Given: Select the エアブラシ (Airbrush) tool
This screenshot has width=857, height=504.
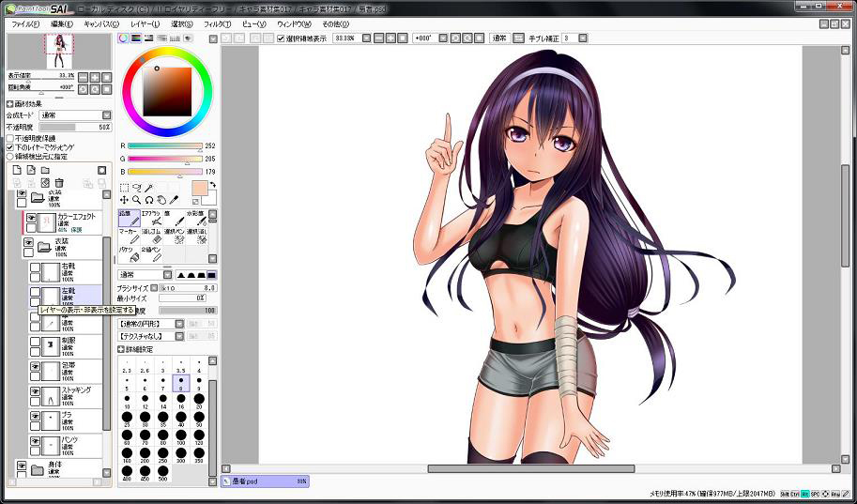Looking at the screenshot, I should pos(152,220).
